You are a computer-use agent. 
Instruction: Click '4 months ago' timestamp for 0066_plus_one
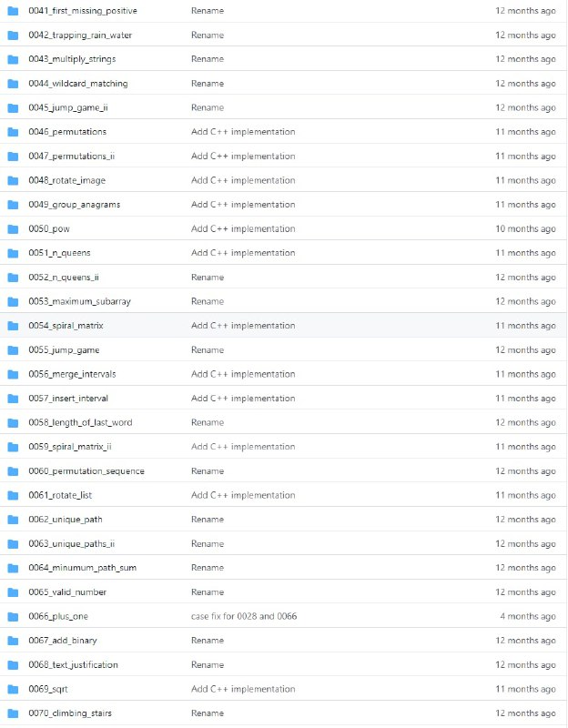tap(527, 616)
